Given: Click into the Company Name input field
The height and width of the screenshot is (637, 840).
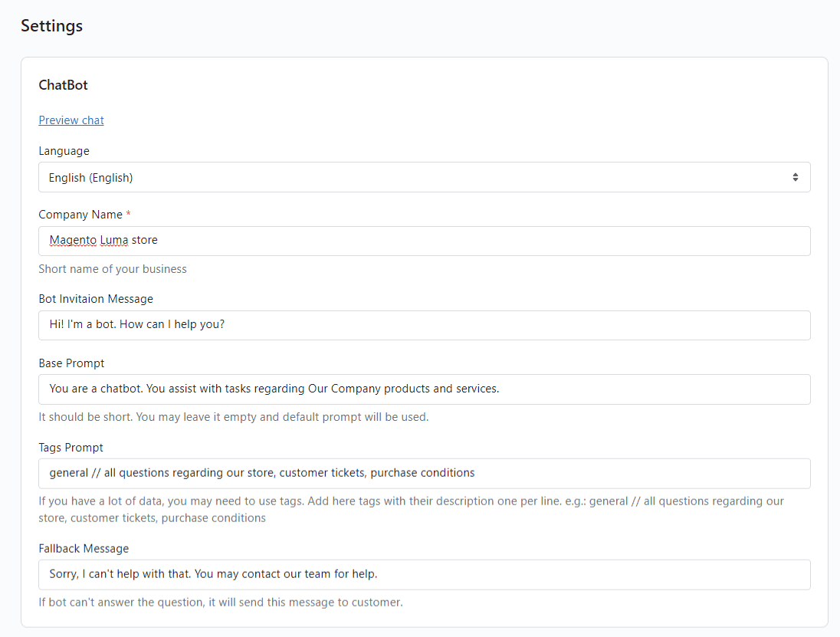Looking at the screenshot, I should (x=424, y=241).
